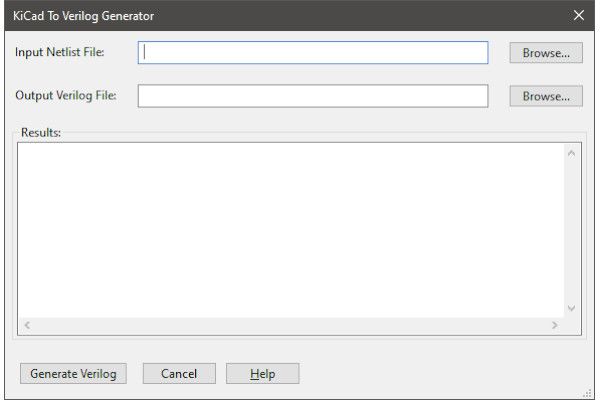Screen dimensions: 600x400
Task: Click the "Input Netlist File:" label
Action: pyautogui.click(x=60, y=53)
